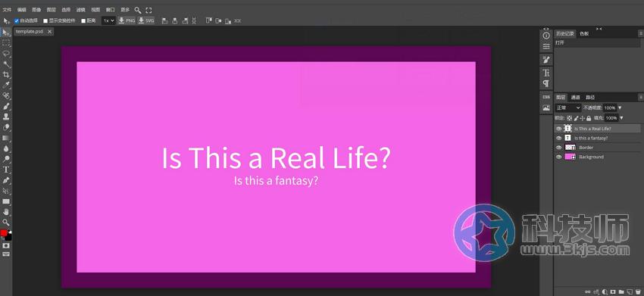Open the Character (Tt) panel icon
Image resolution: width=644 pixels, height=296 pixels.
pyautogui.click(x=546, y=73)
